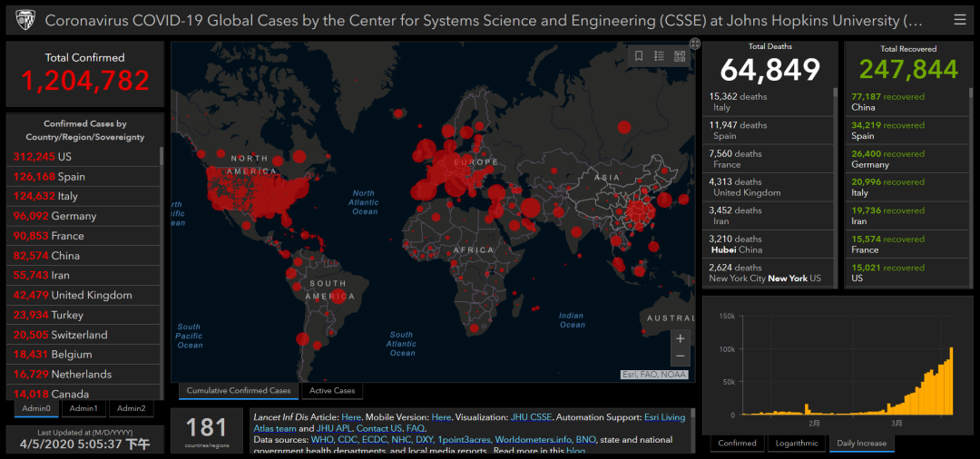The height and width of the screenshot is (459, 980).
Task: Select US in the confirmed cases list
Action: click(x=83, y=157)
